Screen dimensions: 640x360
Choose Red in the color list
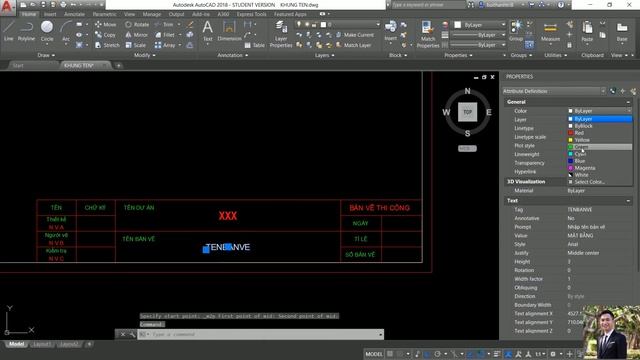600,133
